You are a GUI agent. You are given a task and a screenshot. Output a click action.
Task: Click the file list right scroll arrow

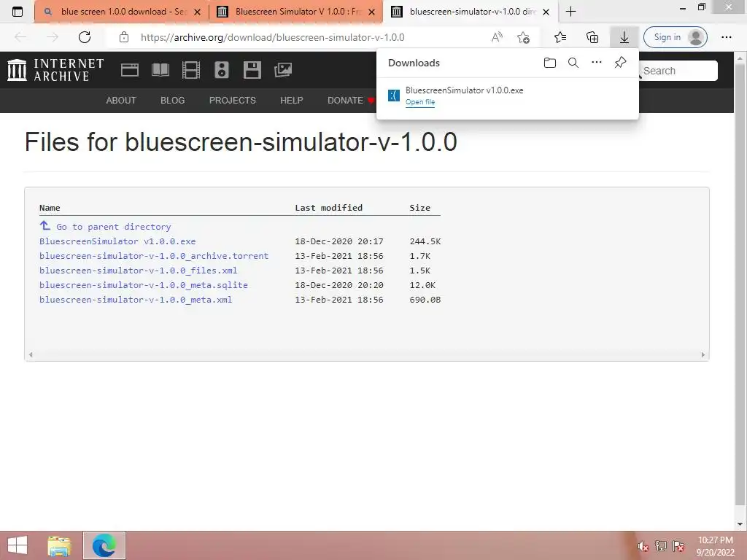[x=703, y=355]
